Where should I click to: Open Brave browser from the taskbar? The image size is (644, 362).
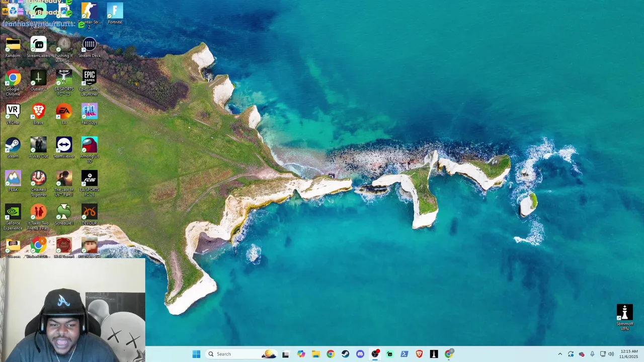[419, 354]
